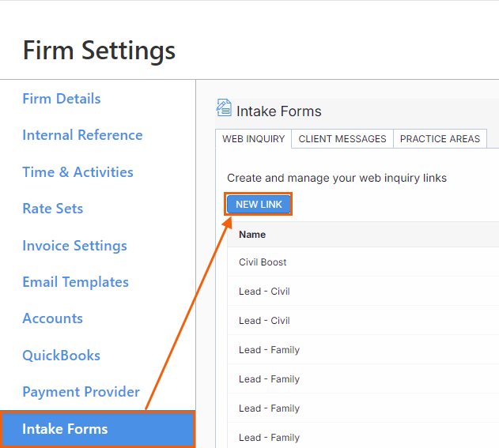Viewport: 499px width, 448px height.
Task: Select the WEB INQUIRY tab
Action: (x=253, y=139)
